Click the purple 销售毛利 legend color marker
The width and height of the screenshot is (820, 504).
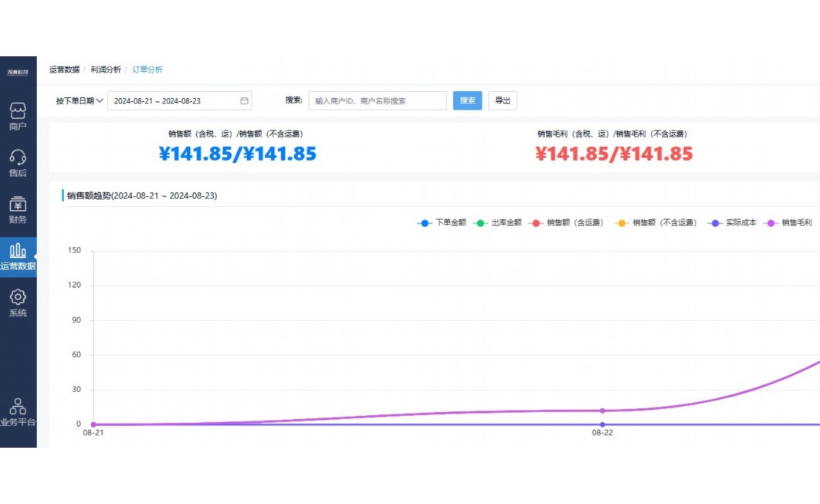tap(771, 223)
